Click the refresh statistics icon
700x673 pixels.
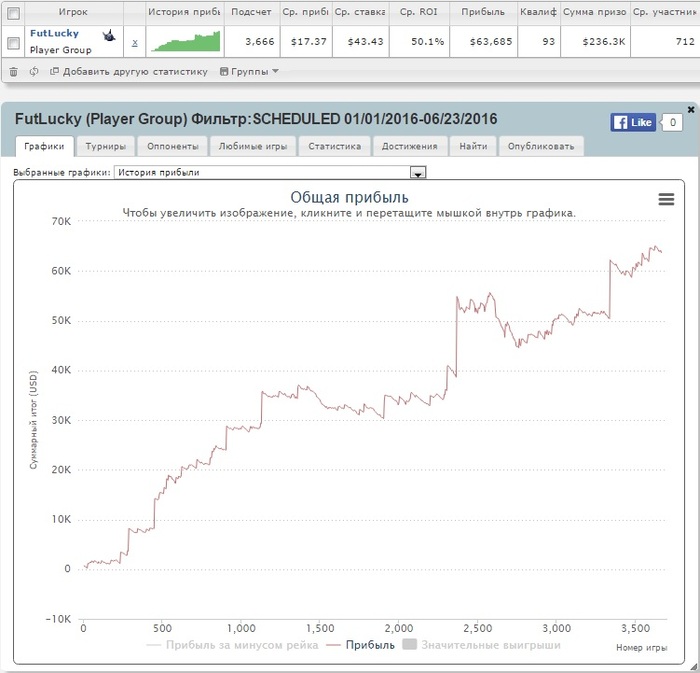(x=34, y=71)
